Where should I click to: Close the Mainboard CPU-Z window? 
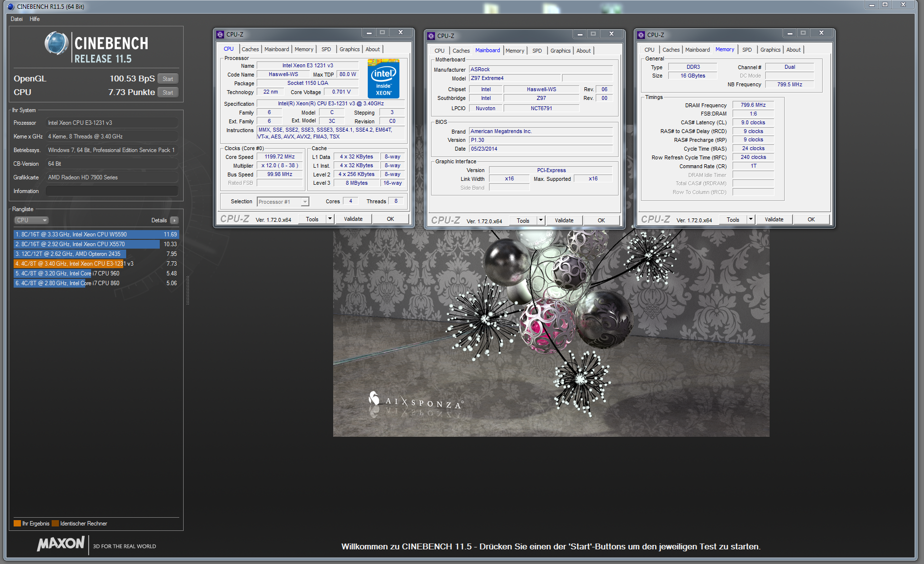[611, 34]
